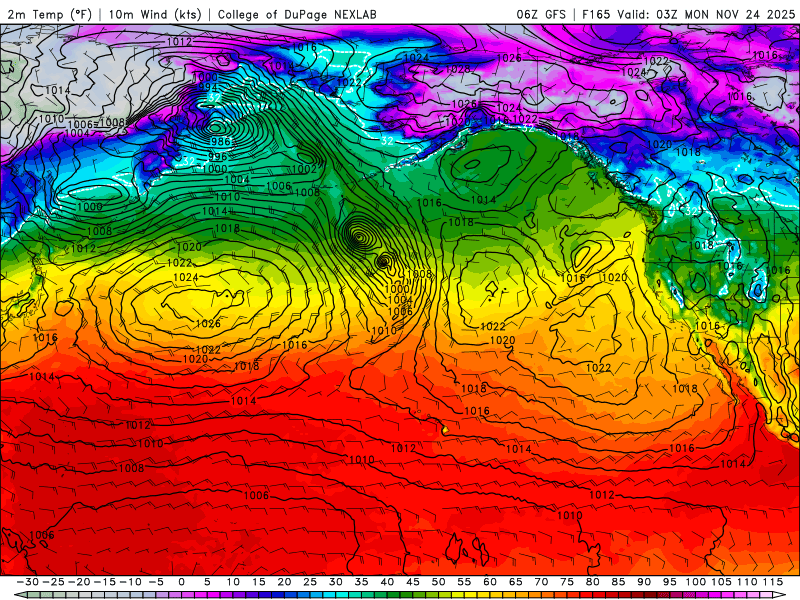Image resolution: width=800 pixels, height=600 pixels.
Task: Pick the 55 value on the temperature legend
Action: point(464,582)
